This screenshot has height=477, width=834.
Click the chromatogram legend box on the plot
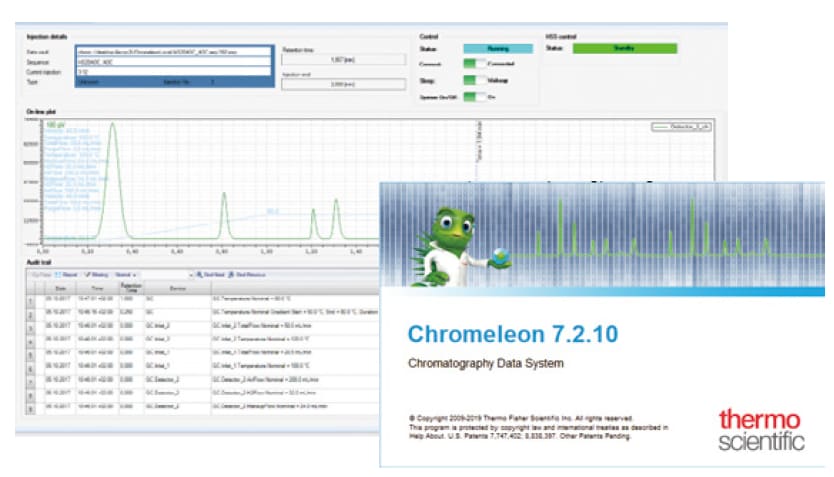[x=681, y=127]
